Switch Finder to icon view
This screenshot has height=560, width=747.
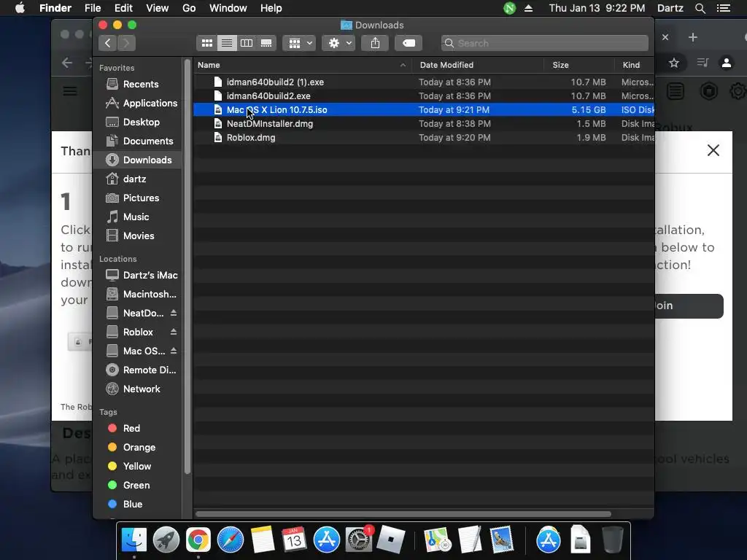[x=206, y=43]
